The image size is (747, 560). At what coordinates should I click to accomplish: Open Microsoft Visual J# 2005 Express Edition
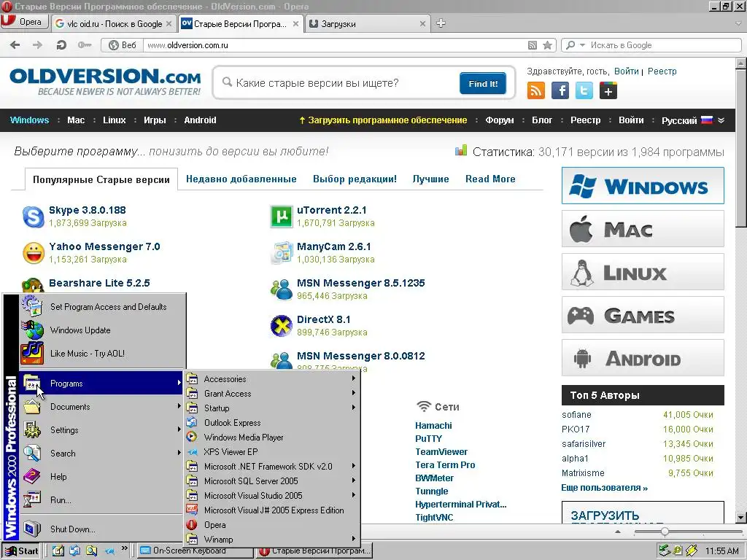pyautogui.click(x=272, y=510)
